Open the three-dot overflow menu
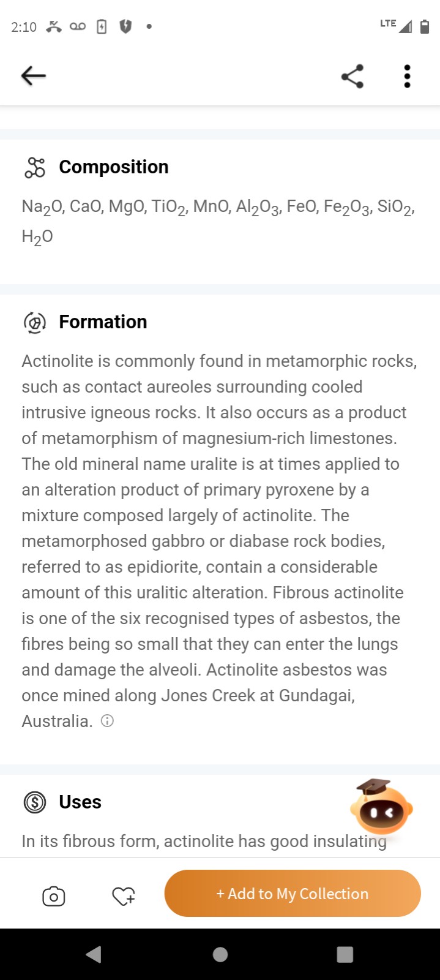The width and height of the screenshot is (440, 980). point(407,76)
